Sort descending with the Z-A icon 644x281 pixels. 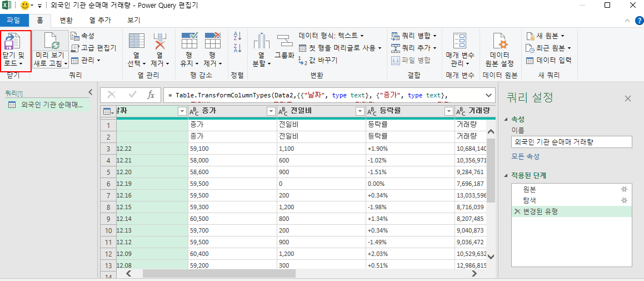point(237,48)
